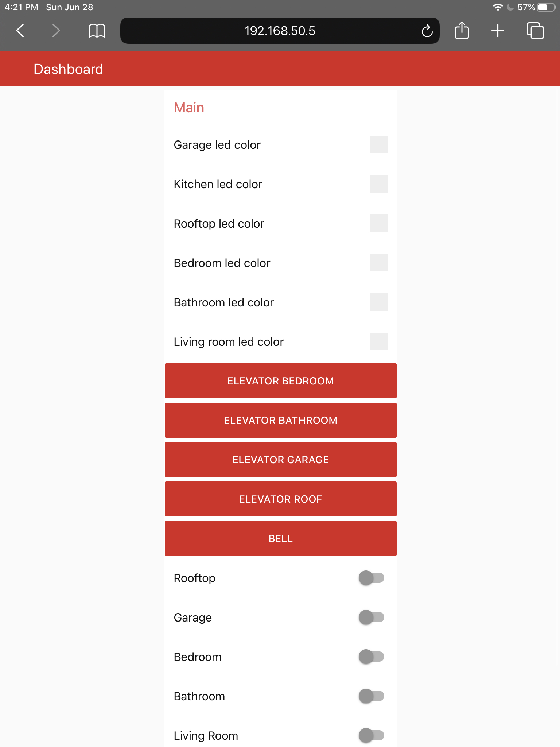
Task: Reload the page with refresh icon
Action: tap(427, 31)
